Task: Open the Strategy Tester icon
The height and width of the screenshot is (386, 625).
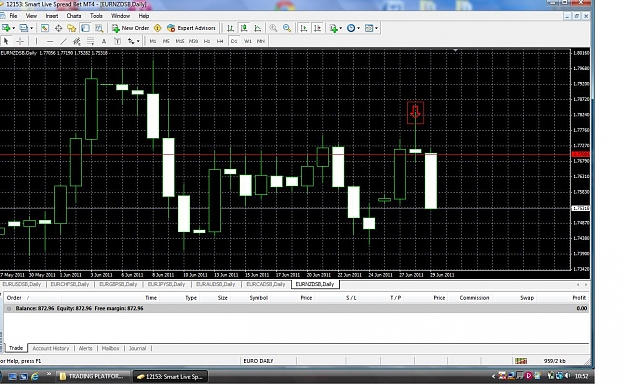Action: tap(99, 28)
